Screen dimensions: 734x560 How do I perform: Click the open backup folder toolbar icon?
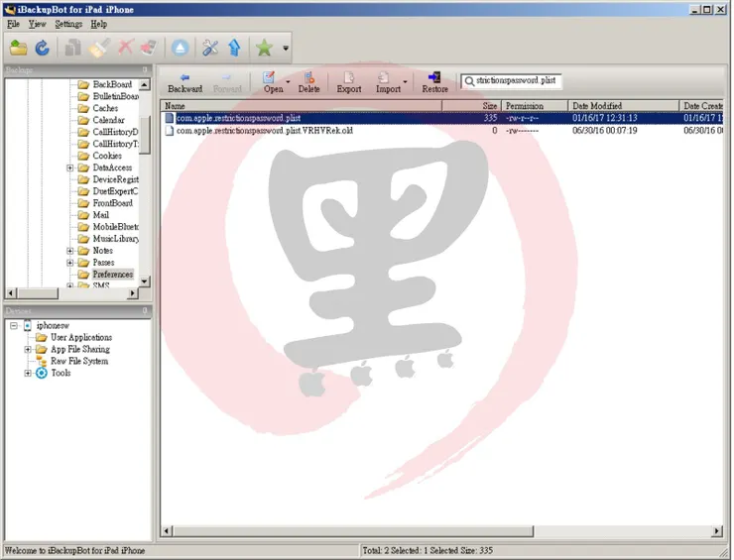(18, 48)
